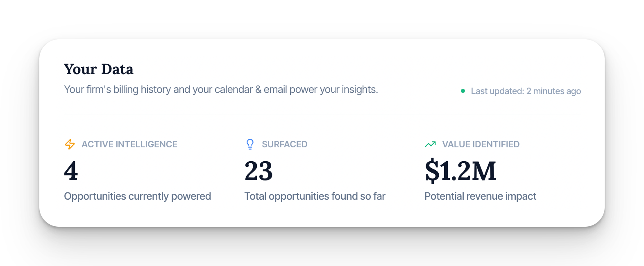Viewport: 644px width, 266px height.
Task: Click the Opportunities currently powered link
Action: 137,196
